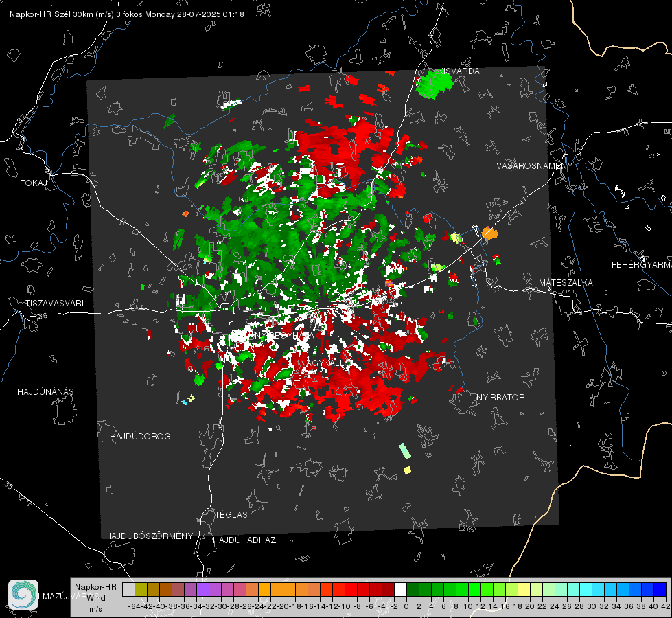Screen dimensions: 672x618
Task: Click the HAJDÚBÖSZÖRMÉNY town label
Action: tap(149, 536)
